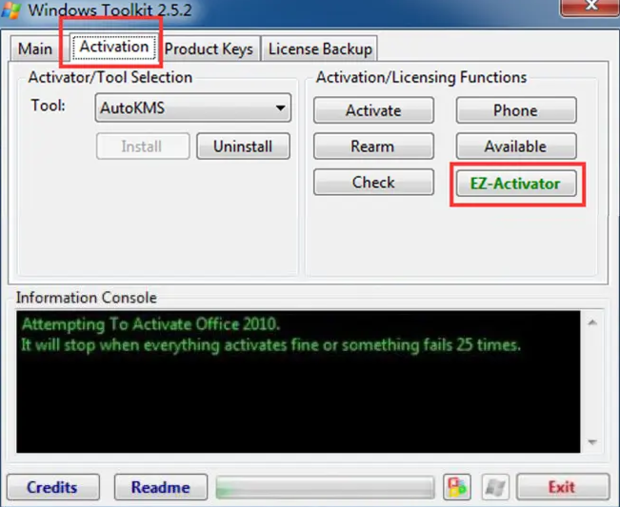The width and height of the screenshot is (620, 507).
Task: Click the Check button
Action: point(374,182)
